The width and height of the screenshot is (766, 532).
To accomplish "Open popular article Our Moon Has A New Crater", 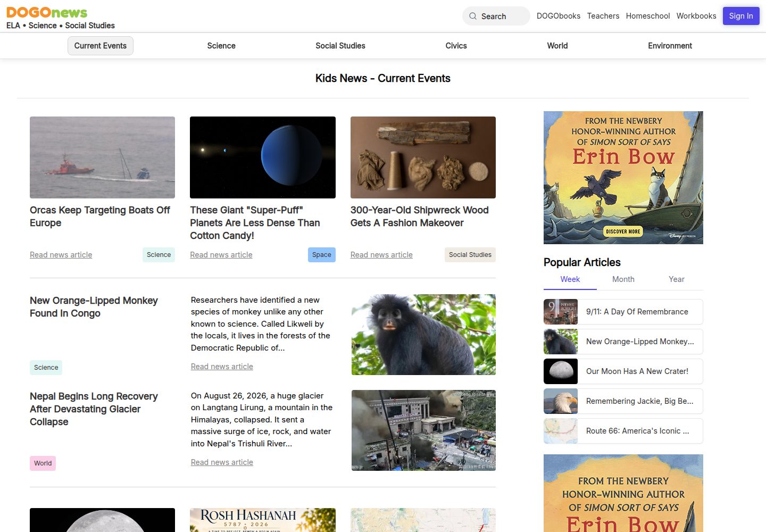I will 637,371.
